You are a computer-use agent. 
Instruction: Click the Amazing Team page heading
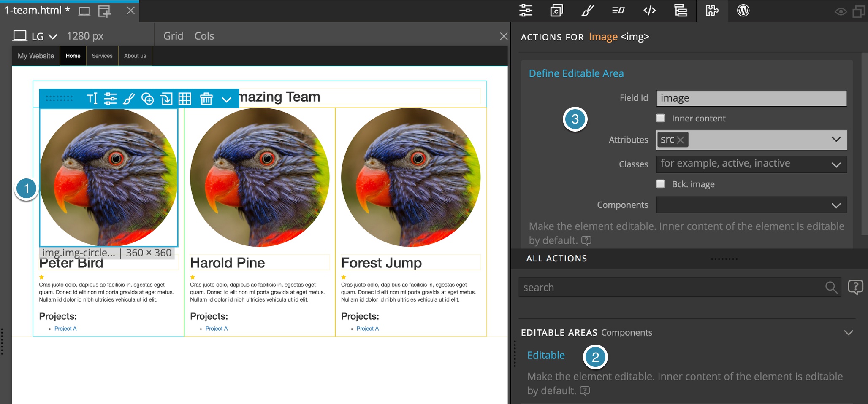click(x=279, y=97)
